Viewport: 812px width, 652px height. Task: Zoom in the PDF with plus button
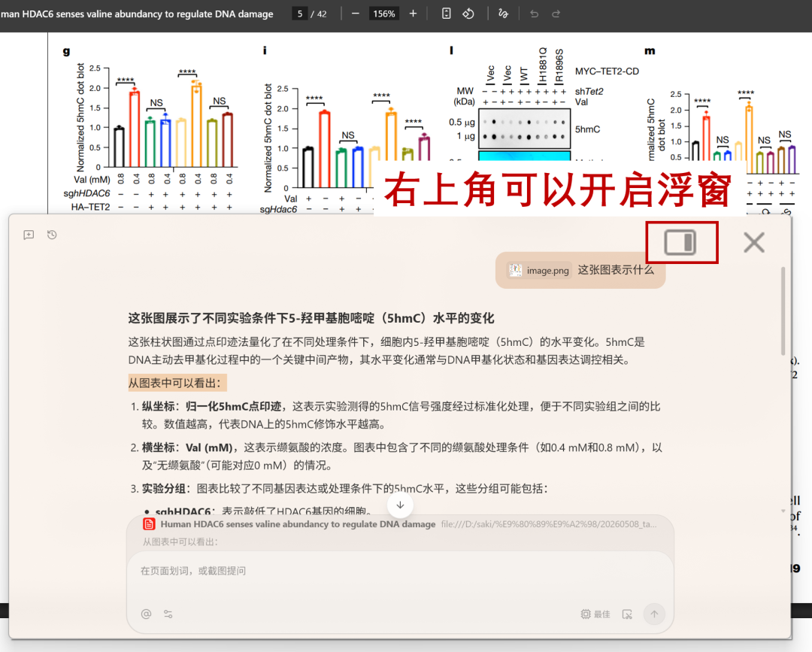point(413,14)
